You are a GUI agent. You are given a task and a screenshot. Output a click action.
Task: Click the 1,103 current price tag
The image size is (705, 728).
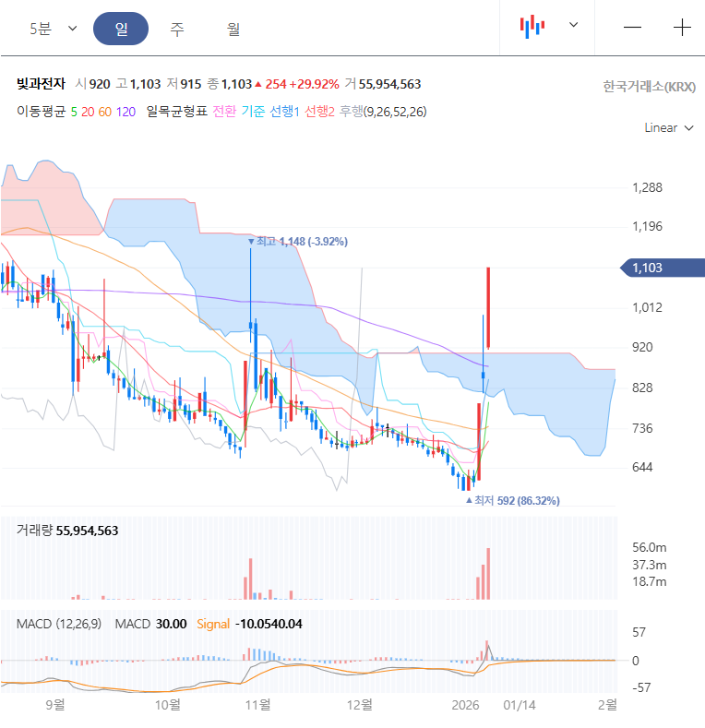point(663,268)
